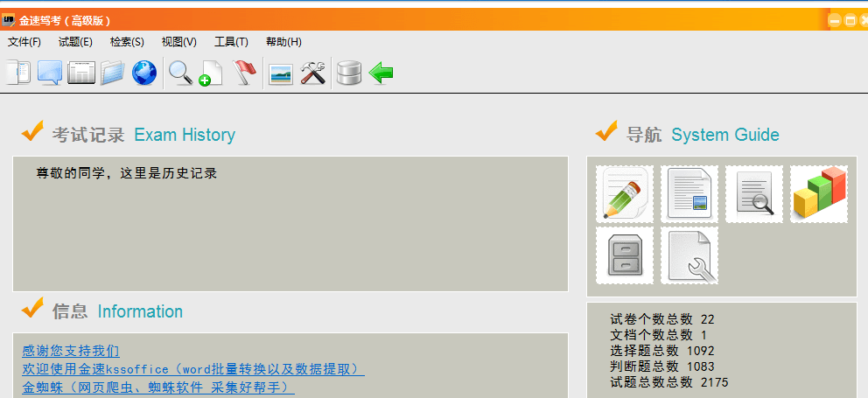
Task: Open the document with wrench guide tile
Action: (689, 255)
